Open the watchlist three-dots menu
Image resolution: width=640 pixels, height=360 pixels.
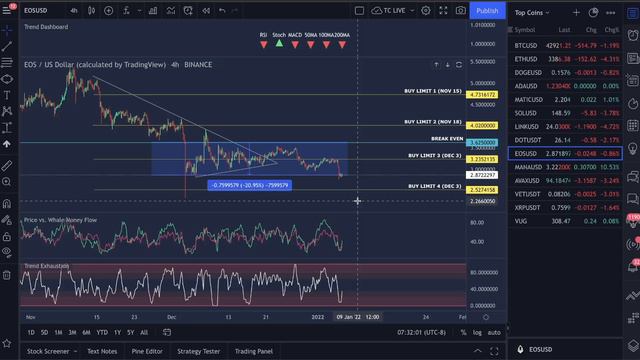(x=611, y=13)
